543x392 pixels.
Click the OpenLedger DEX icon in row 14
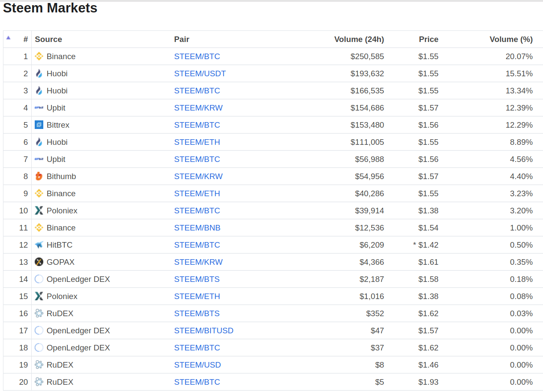(39, 279)
